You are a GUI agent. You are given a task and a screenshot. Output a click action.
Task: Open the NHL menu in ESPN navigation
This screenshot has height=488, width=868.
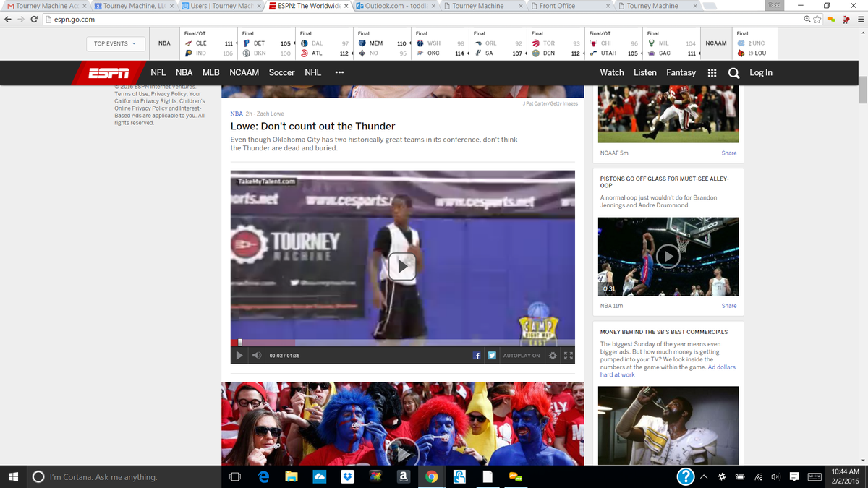312,72
